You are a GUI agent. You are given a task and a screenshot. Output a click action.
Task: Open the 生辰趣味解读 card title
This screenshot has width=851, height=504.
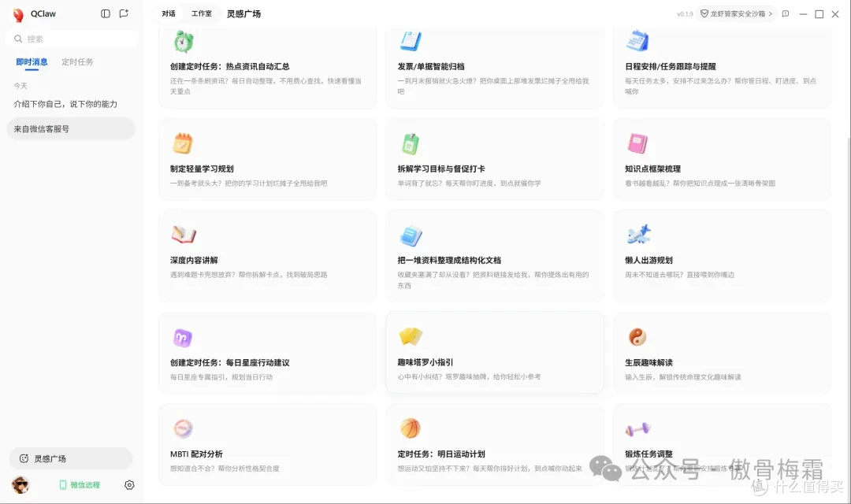pos(648,362)
